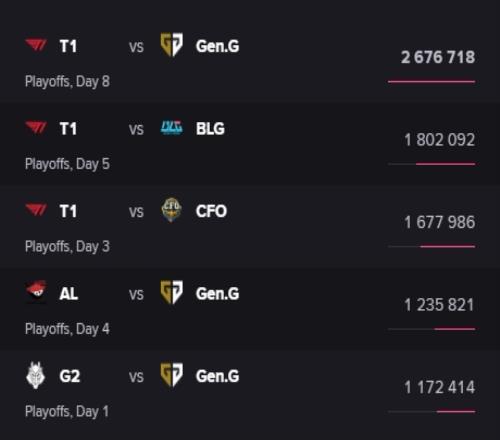Click the G2 team logo
500x440 pixels.
[36, 375]
